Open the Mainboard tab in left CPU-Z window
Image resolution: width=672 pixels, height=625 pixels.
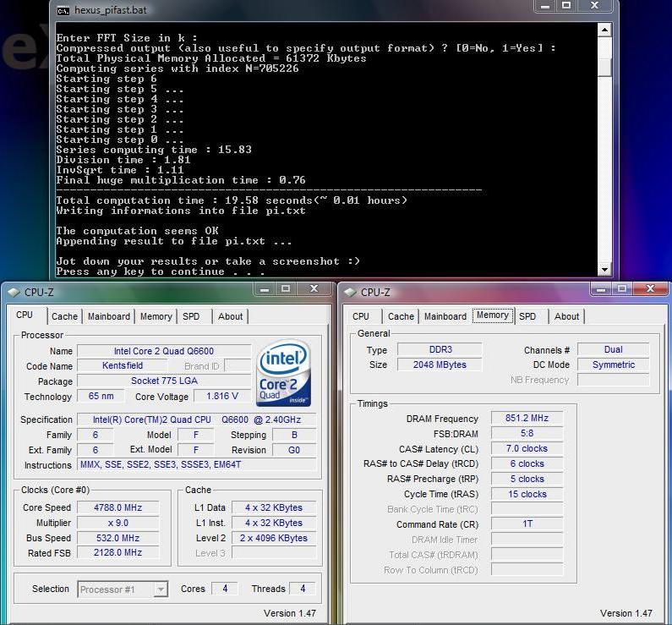tap(109, 316)
